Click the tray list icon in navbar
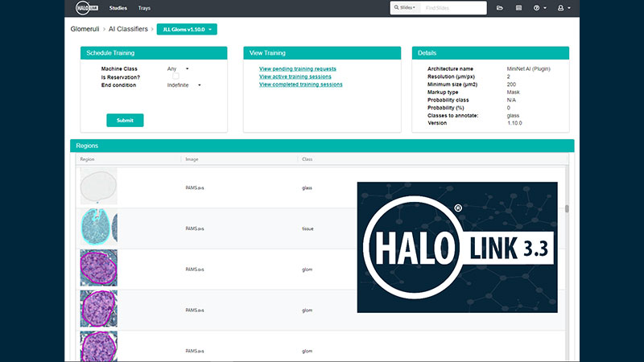Image resolution: width=644 pixels, height=362 pixels. click(x=518, y=8)
